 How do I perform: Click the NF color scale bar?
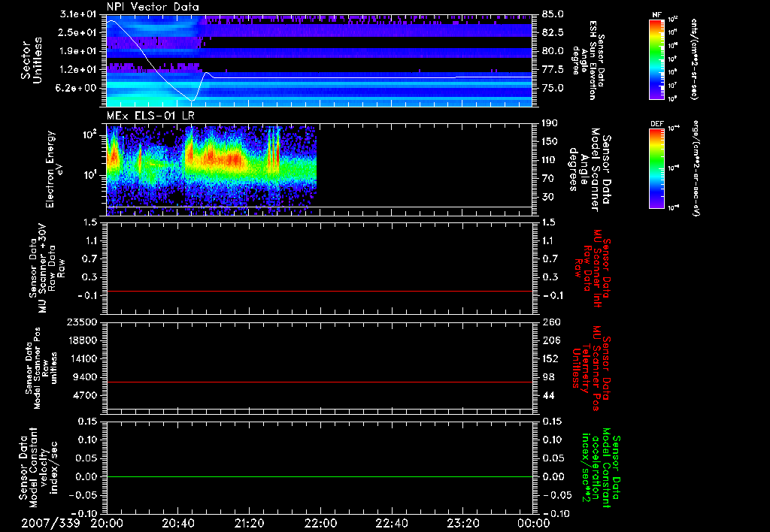click(x=656, y=59)
